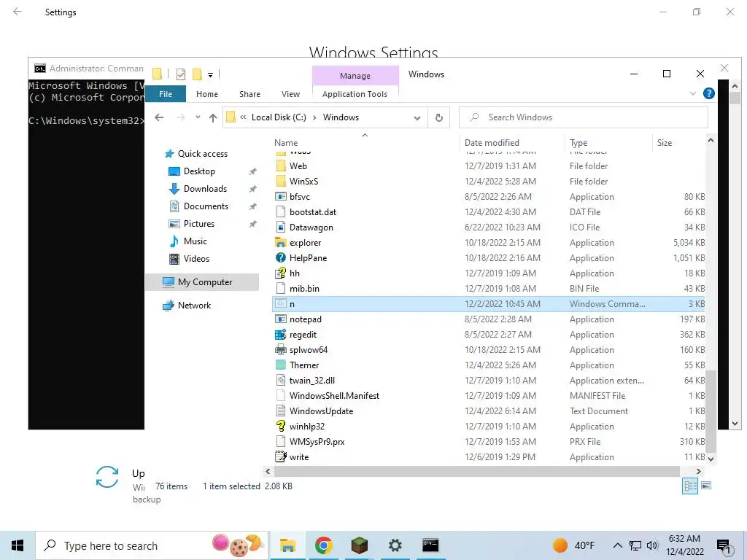
Task: Go back in Settings window
Action: (x=18, y=12)
